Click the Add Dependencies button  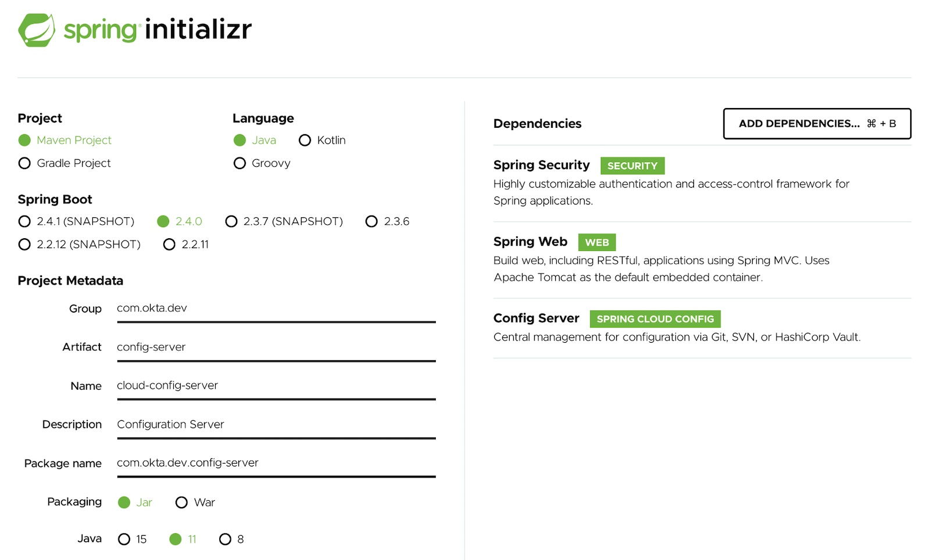pos(817,124)
